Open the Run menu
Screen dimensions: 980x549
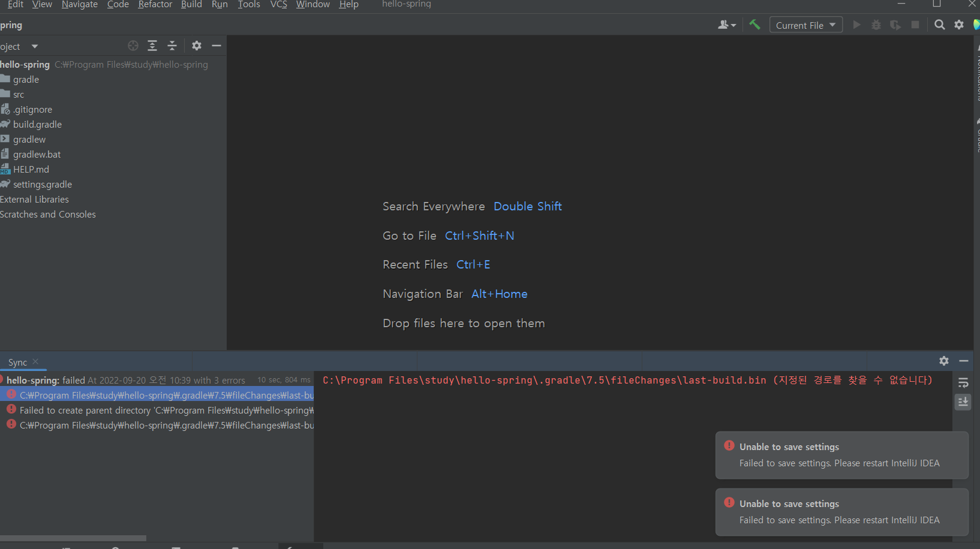(220, 4)
